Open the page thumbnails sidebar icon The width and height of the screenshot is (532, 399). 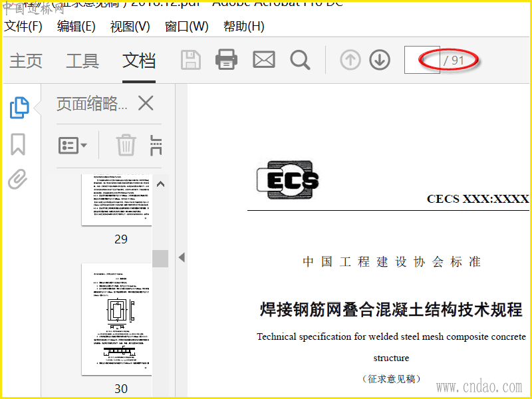[19, 108]
